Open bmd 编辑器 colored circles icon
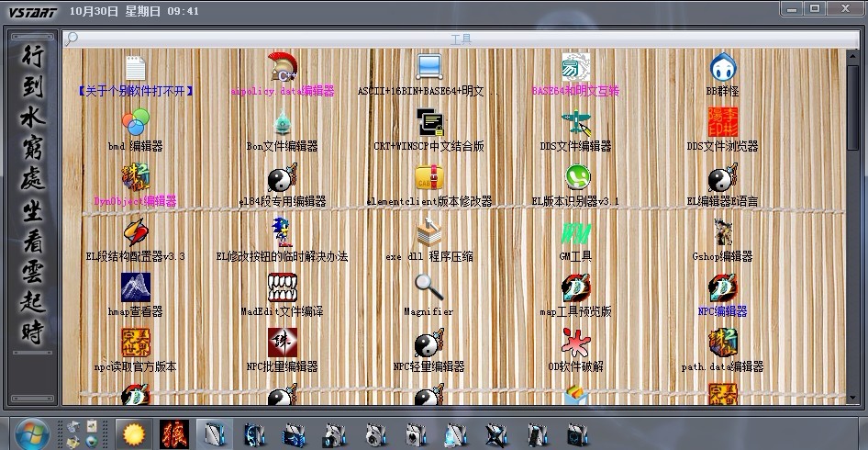Screen dimensions: 868x450 (x=135, y=123)
